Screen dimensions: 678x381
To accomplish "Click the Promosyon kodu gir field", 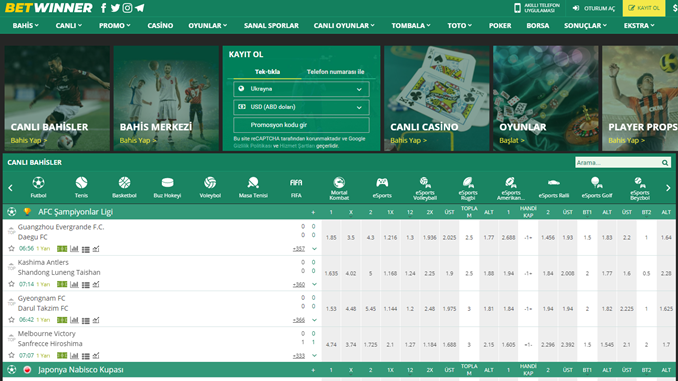I will [x=301, y=125].
